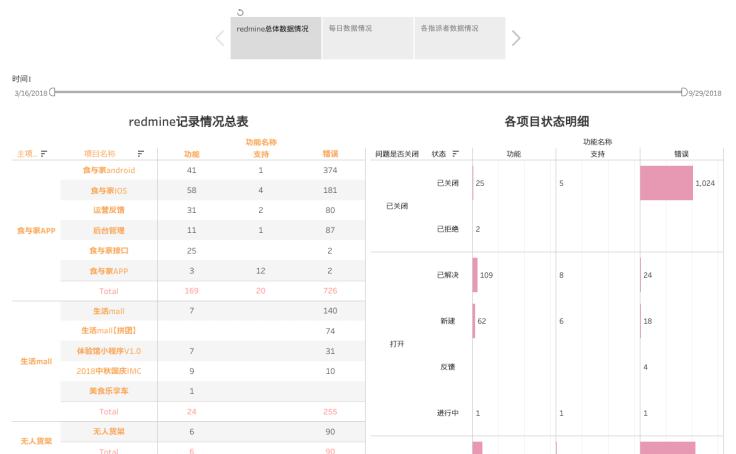Click the 新建 status row label
The width and height of the screenshot is (736, 454).
[x=447, y=321]
